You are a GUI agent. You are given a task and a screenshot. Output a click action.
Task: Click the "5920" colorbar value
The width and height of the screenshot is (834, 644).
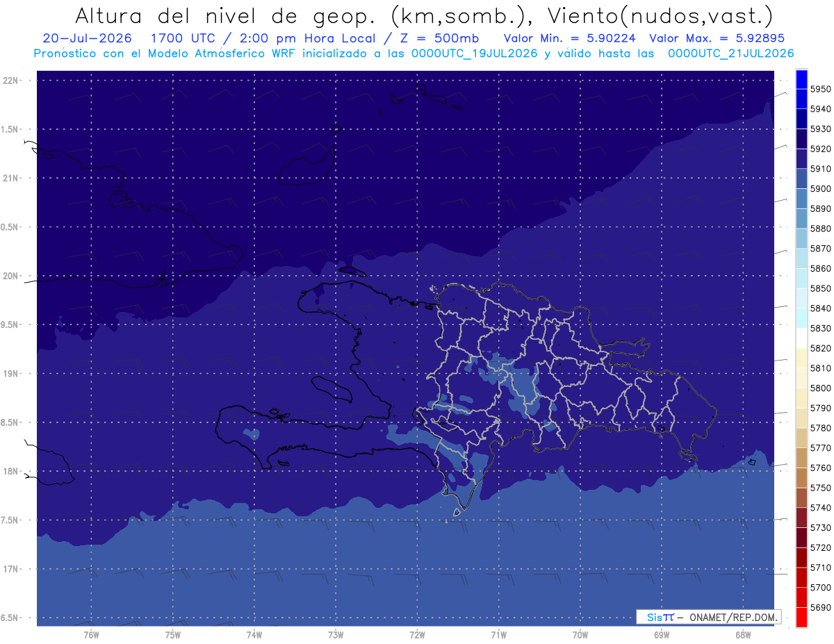pyautogui.click(x=821, y=149)
